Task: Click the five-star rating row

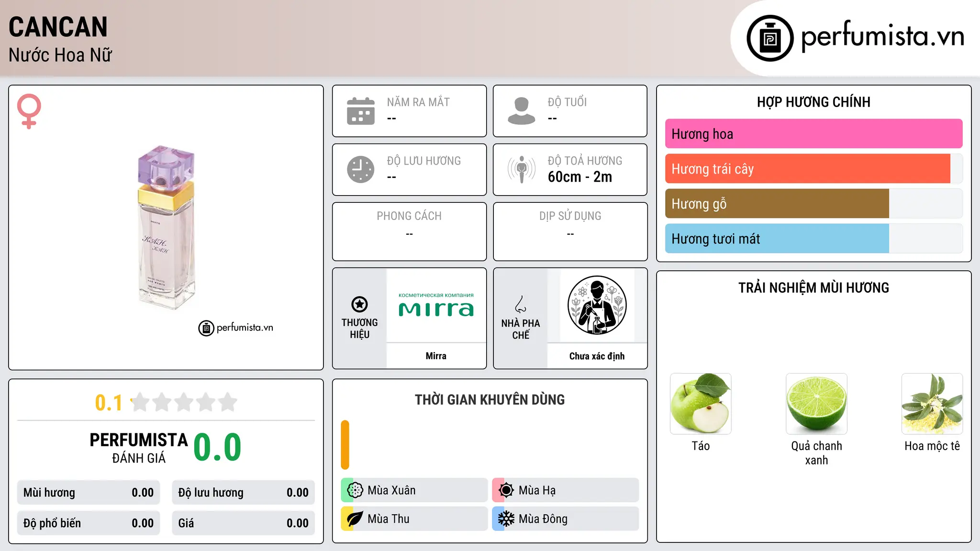Action: [x=184, y=402]
